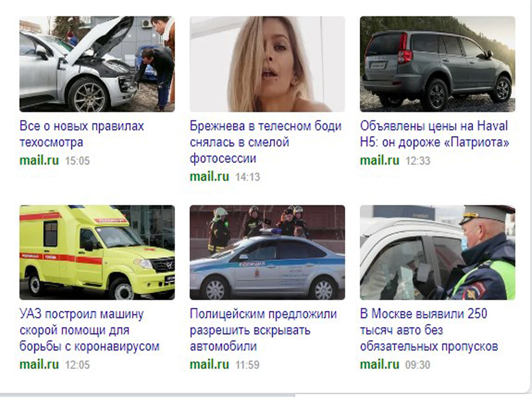Open the blonde woman photo thumbnail

(267, 64)
